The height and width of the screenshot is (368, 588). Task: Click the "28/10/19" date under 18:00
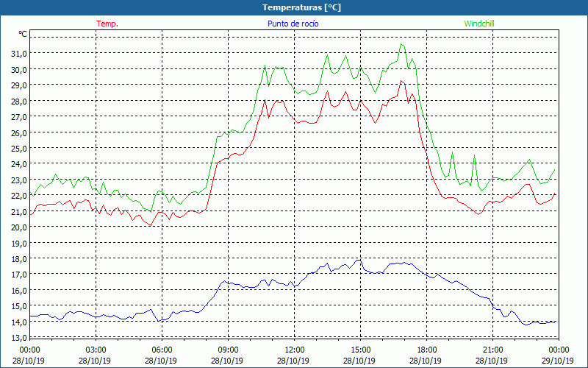tap(426, 361)
